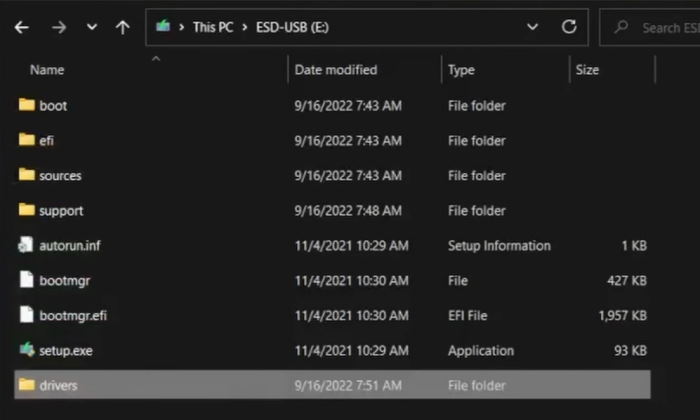Refresh the ESD-USB (E:) folder view
Image resolution: width=700 pixels, height=420 pixels.
click(x=569, y=27)
